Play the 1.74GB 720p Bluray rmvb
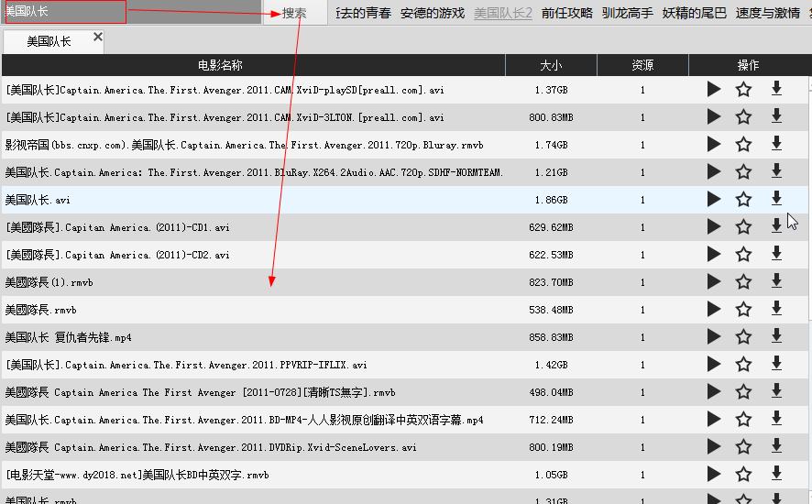Image resolution: width=812 pixels, height=504 pixels. [714, 144]
